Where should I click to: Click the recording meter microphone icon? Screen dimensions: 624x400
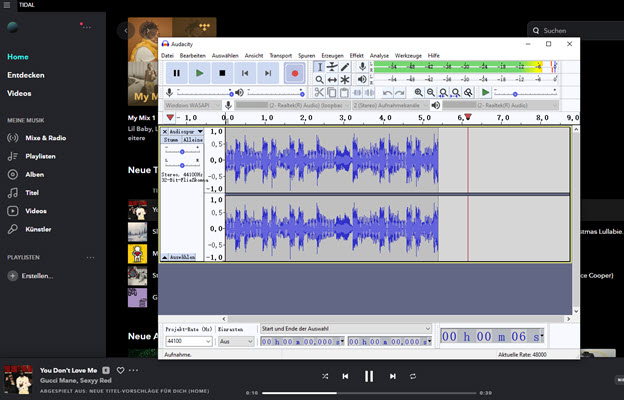(x=362, y=66)
